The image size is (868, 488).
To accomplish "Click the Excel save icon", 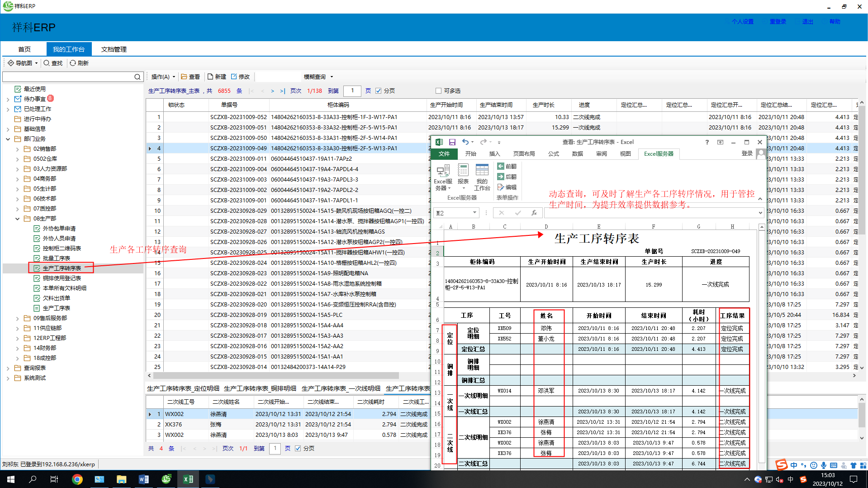I will click(x=452, y=142).
